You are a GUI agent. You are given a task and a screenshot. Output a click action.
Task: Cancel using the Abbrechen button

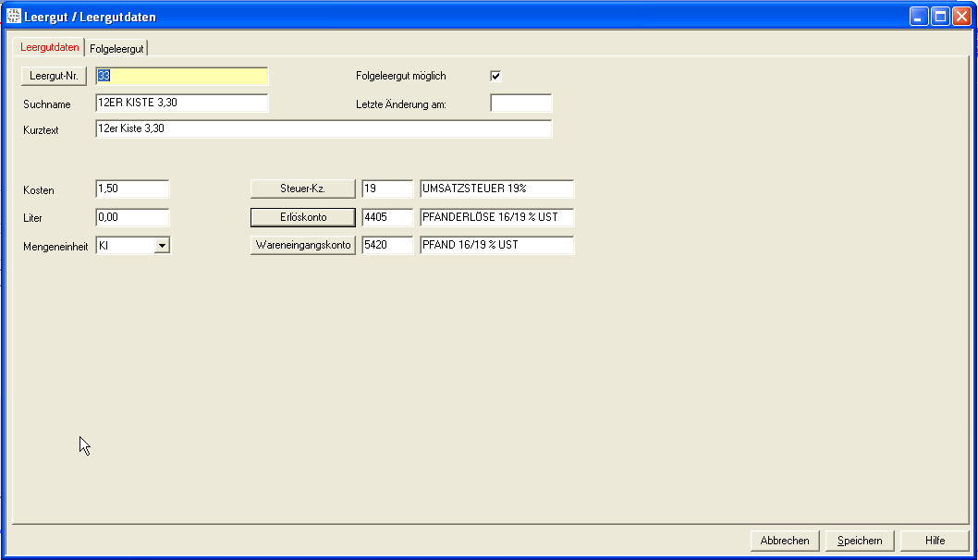(x=785, y=541)
